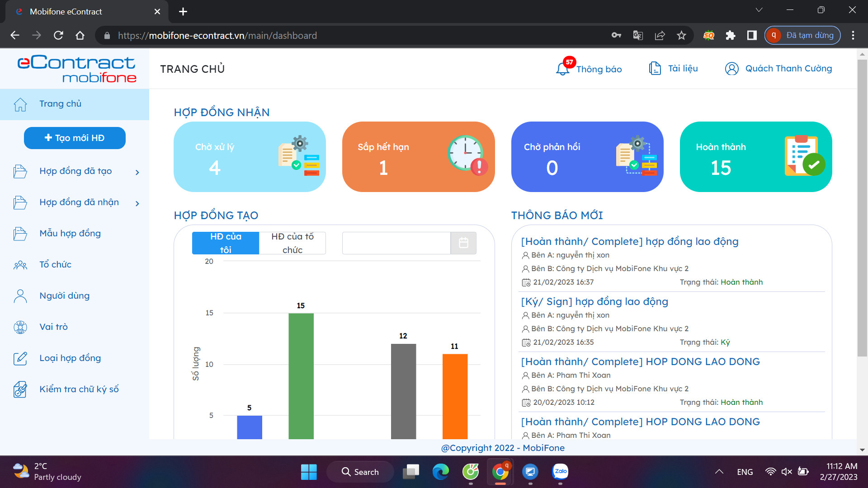Expand the Hợp đồng đã tạo submenu
Screen dimensions: 868x488
coord(137,172)
